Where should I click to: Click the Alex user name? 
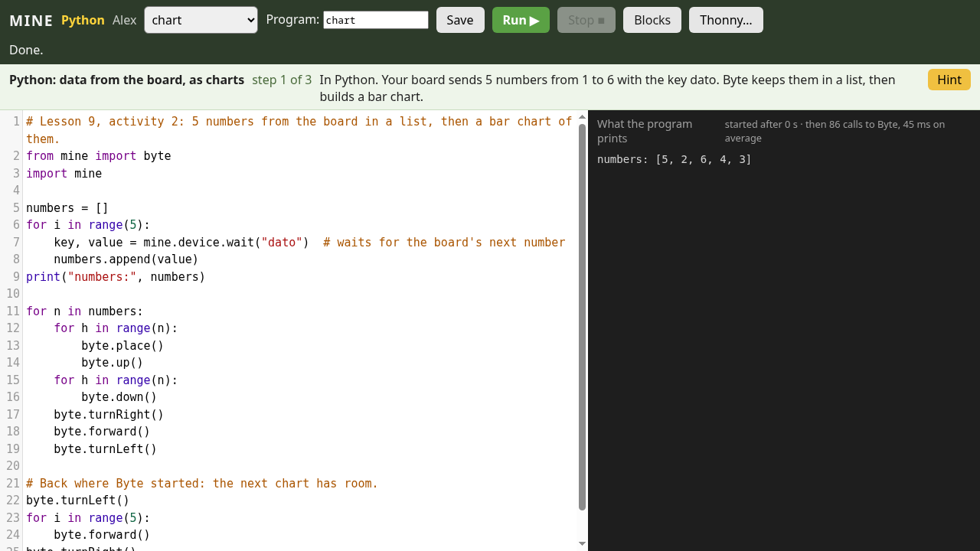coord(125,20)
